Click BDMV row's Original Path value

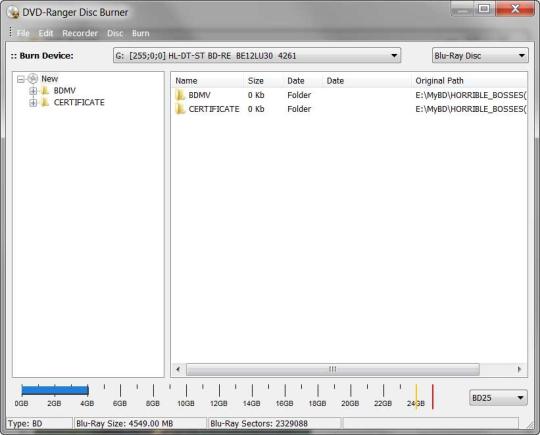click(471, 95)
